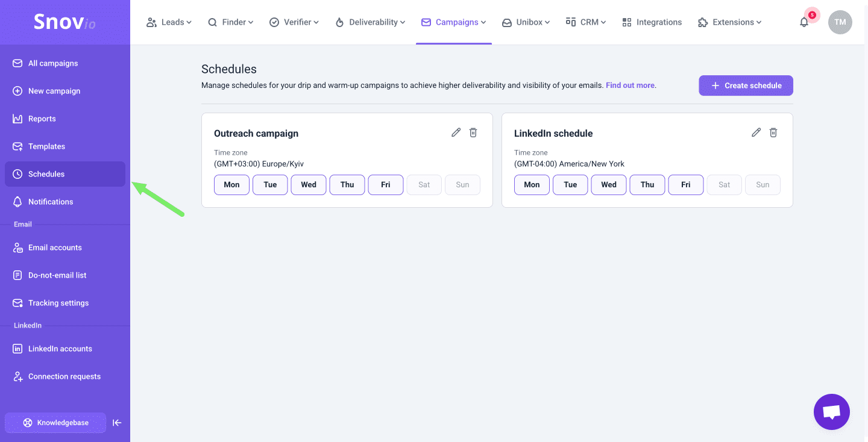Edit the Outreach campaign schedule via pencil icon

pyautogui.click(x=456, y=132)
